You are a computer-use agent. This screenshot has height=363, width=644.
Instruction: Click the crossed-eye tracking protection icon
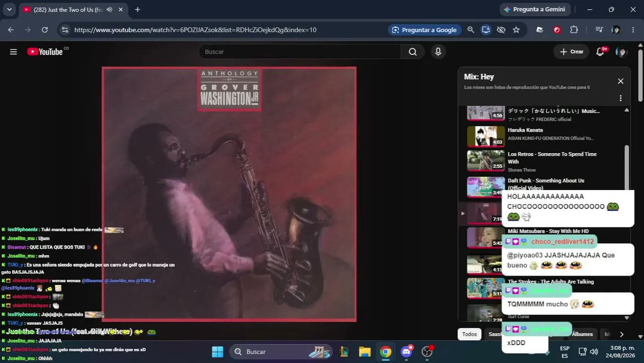coord(501,30)
